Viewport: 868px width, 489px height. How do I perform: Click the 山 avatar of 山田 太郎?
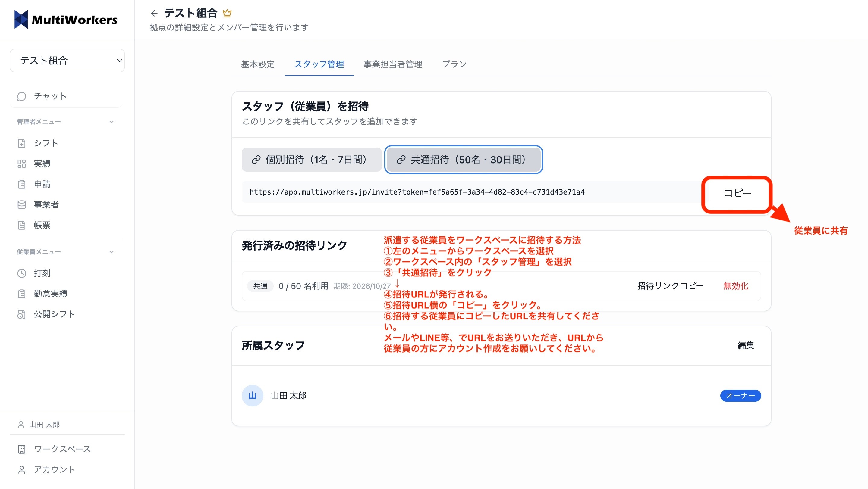[252, 395]
